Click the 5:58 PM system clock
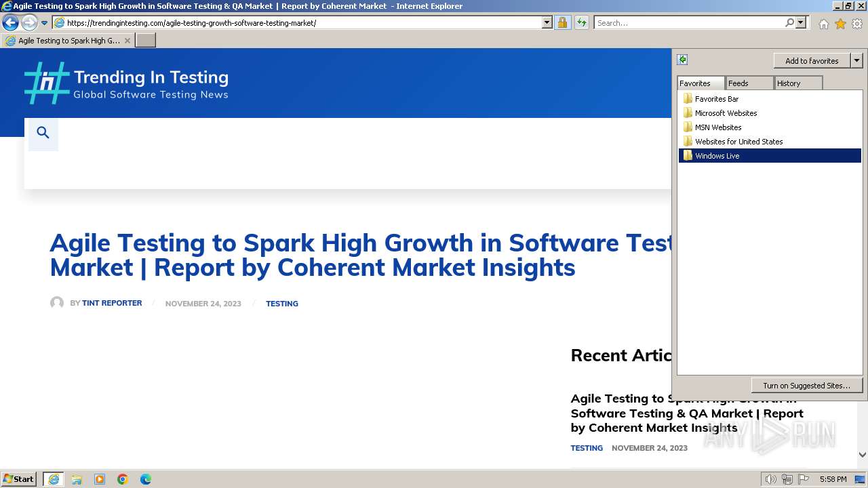 point(833,479)
